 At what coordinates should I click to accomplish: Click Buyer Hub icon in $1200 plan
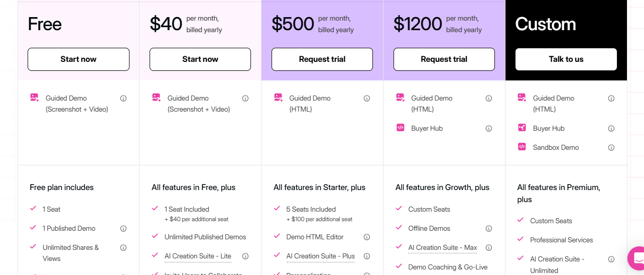coord(400,128)
